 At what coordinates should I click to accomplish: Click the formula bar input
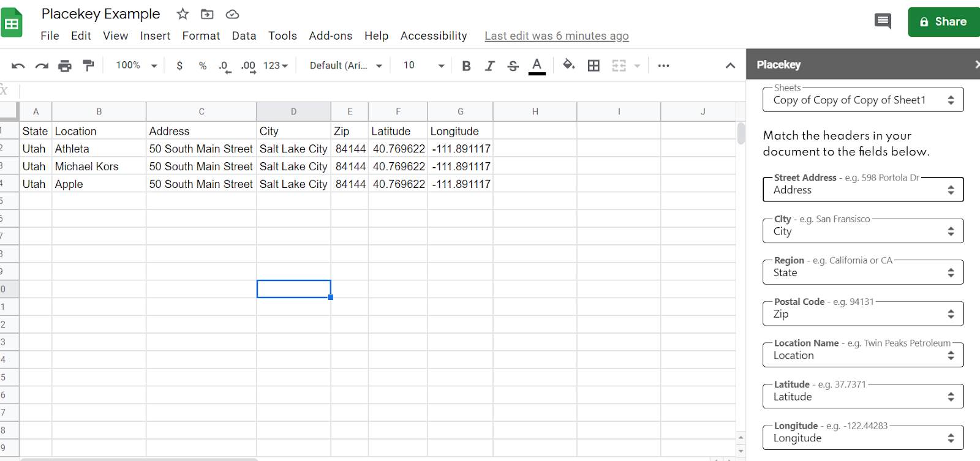(382, 91)
